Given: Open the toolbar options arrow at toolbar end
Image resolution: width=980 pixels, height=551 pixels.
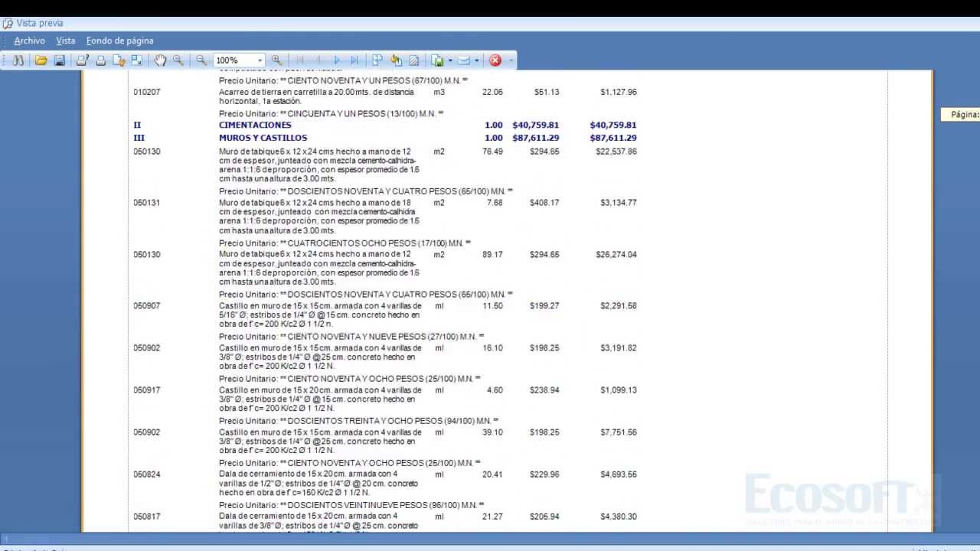Looking at the screenshot, I should pos(511,60).
